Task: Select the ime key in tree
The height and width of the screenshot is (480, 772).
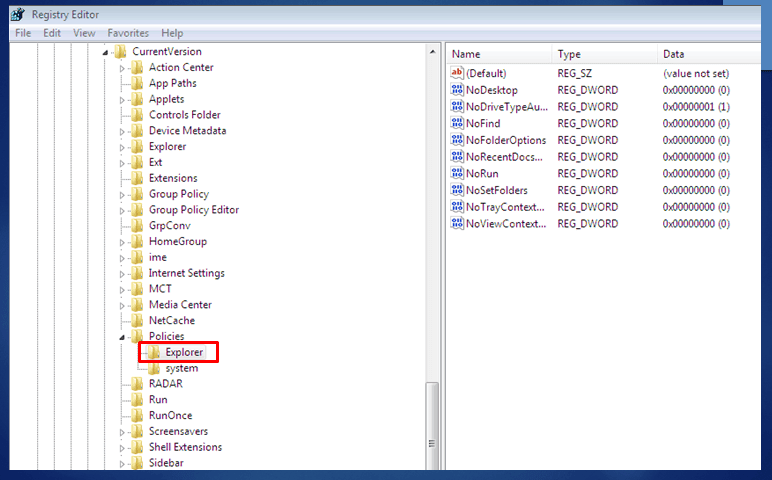Action: pos(158,257)
